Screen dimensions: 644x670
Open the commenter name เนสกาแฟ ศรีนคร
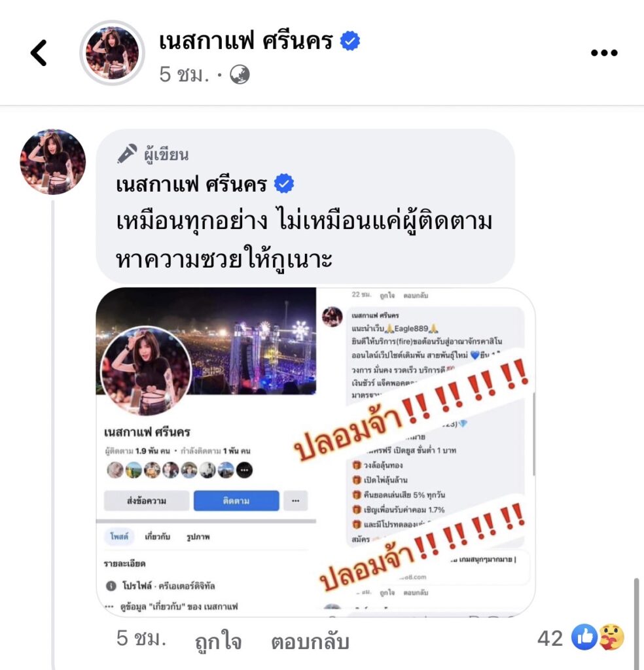coord(192,184)
